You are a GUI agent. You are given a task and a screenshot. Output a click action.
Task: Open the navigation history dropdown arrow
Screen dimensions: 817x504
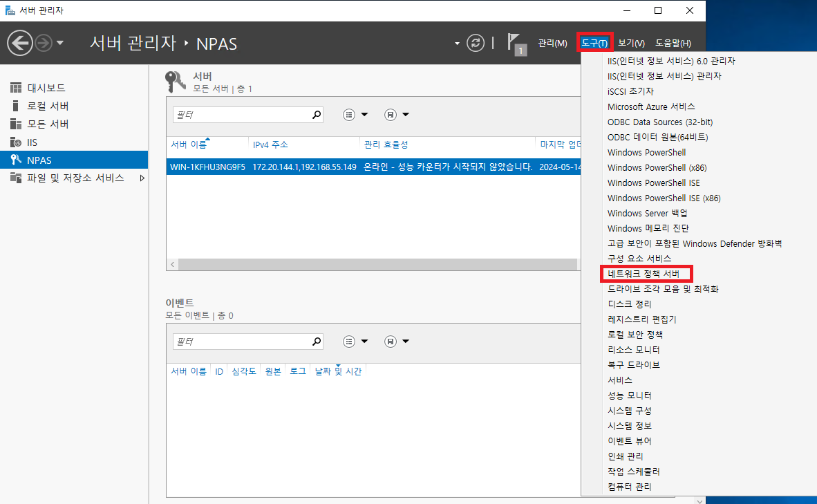point(60,43)
